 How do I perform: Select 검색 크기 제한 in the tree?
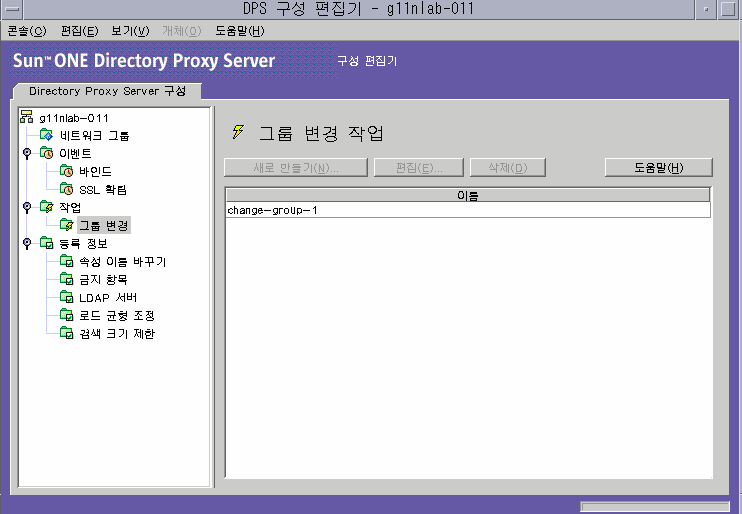(x=117, y=333)
